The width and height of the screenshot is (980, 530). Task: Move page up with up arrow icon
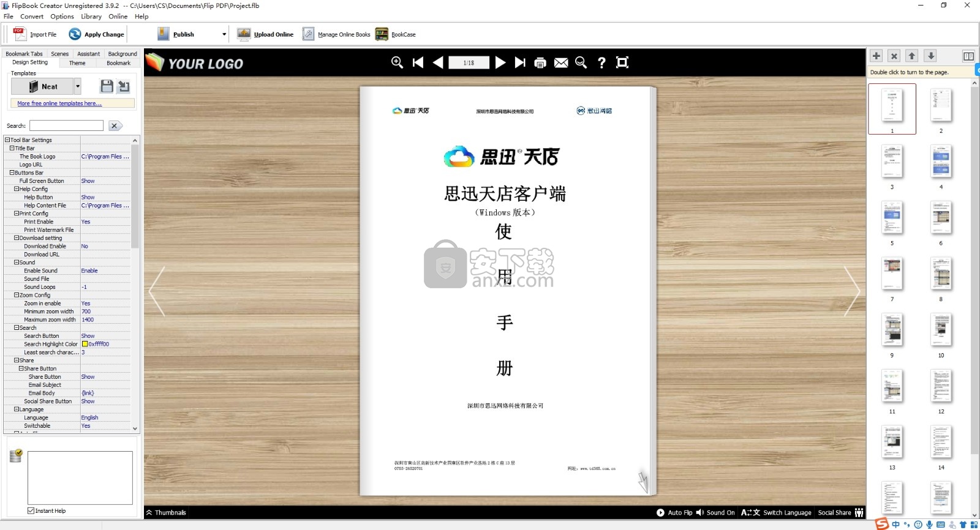(912, 56)
